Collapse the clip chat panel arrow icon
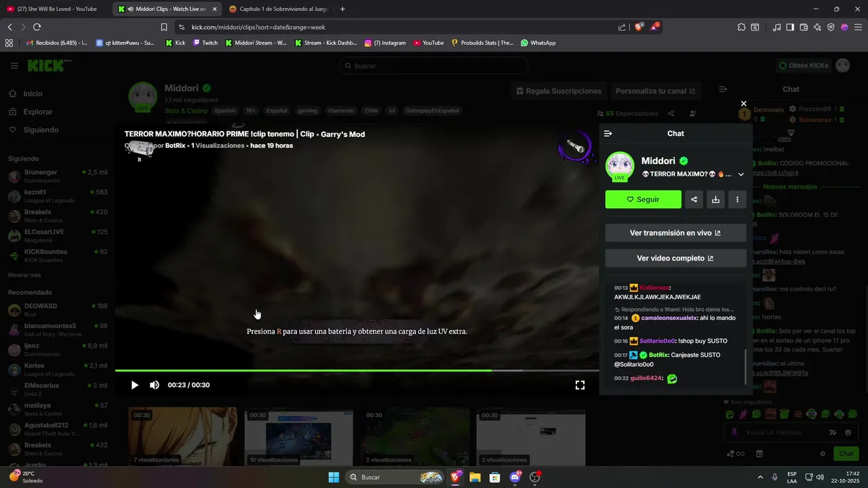The width and height of the screenshot is (868, 488). 608,134
